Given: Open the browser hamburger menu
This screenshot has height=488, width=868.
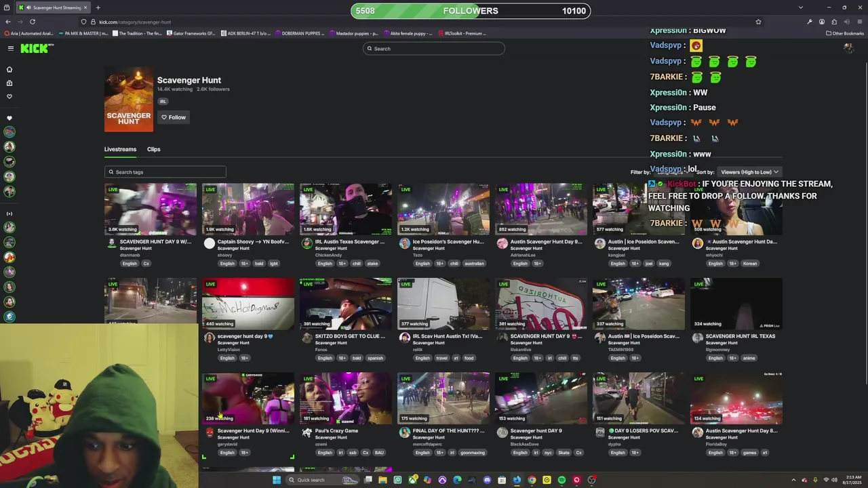Looking at the screenshot, I should coord(859,22).
